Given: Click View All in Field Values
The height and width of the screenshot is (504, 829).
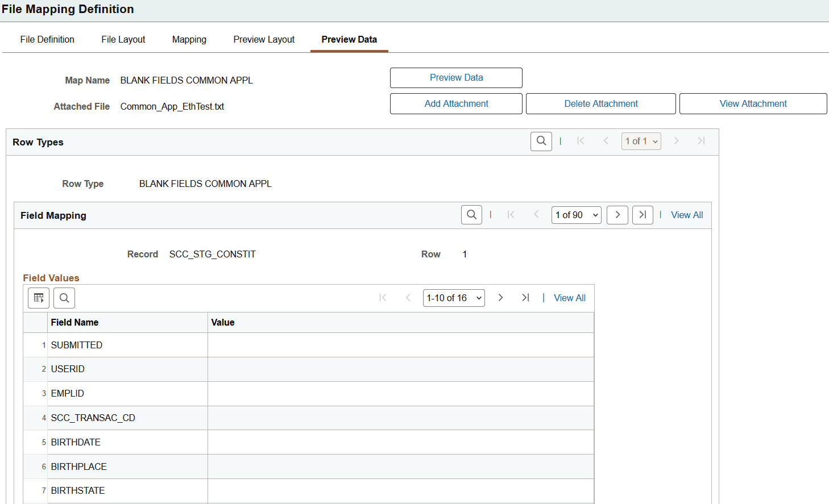Looking at the screenshot, I should pyautogui.click(x=569, y=297).
